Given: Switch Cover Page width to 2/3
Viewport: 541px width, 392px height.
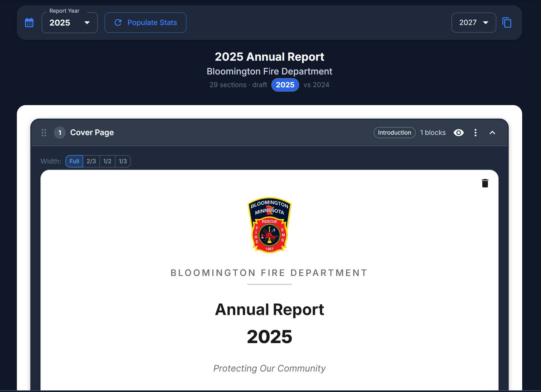Looking at the screenshot, I should 91,161.
